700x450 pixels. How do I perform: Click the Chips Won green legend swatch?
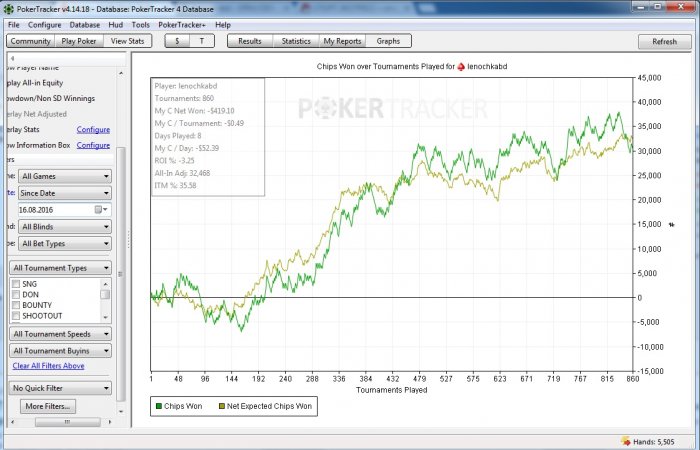click(x=158, y=406)
